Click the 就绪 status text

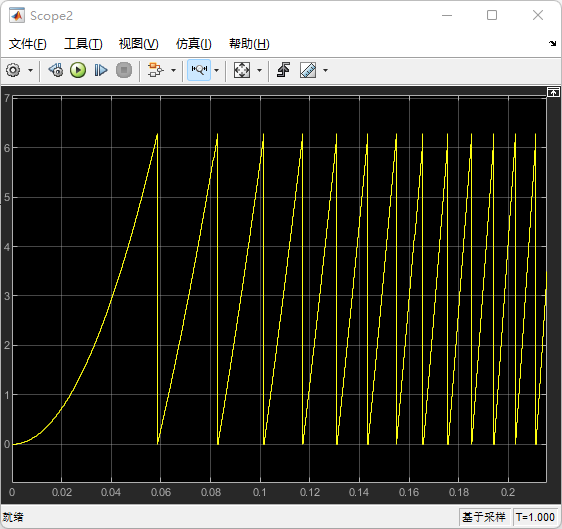click(x=13, y=517)
